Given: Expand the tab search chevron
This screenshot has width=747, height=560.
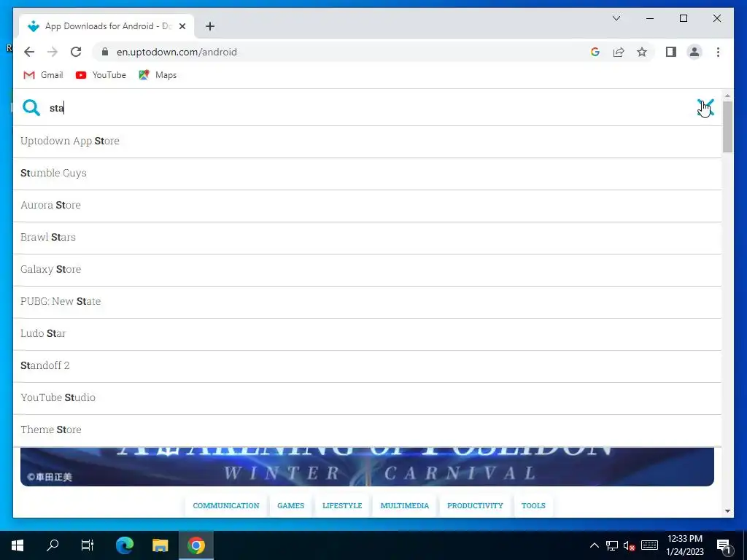Looking at the screenshot, I should point(616,18).
